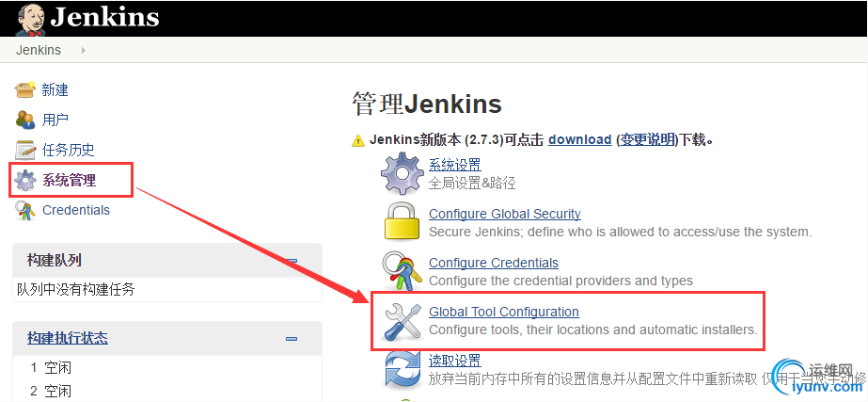
Task: Open the Jenkins breadcrumb link
Action: (x=39, y=50)
